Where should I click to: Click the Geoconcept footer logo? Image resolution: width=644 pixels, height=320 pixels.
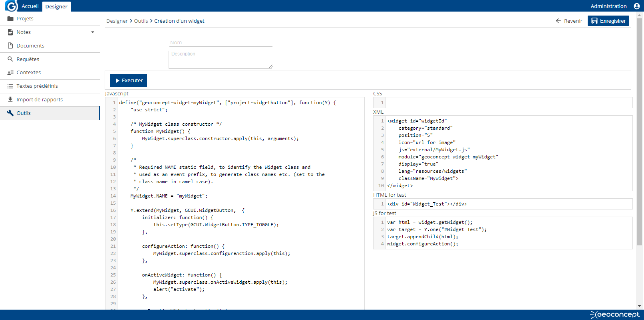click(615, 314)
